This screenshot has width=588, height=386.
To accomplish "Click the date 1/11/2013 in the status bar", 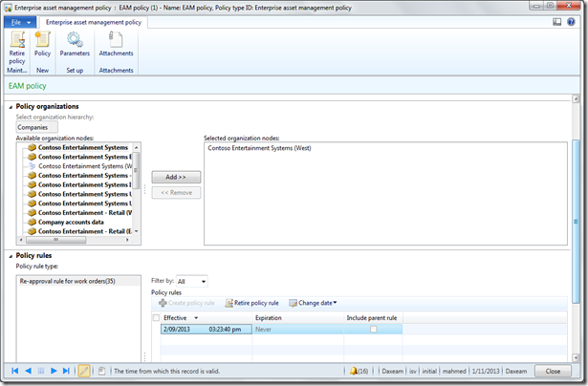I will (486, 371).
